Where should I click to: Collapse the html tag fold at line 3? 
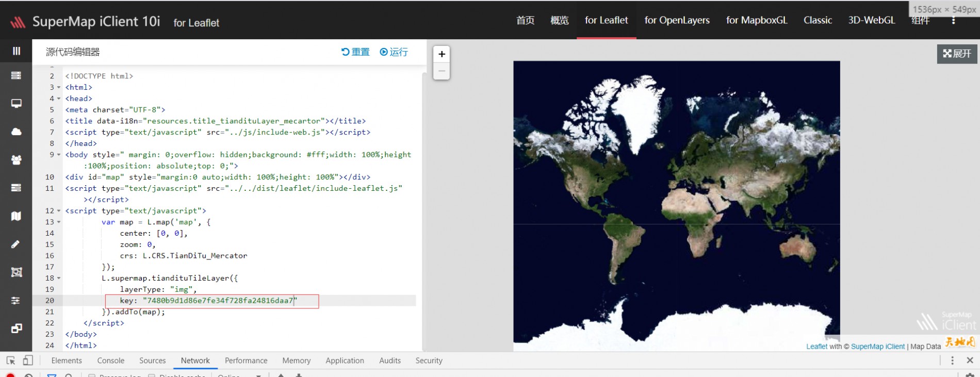click(x=59, y=87)
